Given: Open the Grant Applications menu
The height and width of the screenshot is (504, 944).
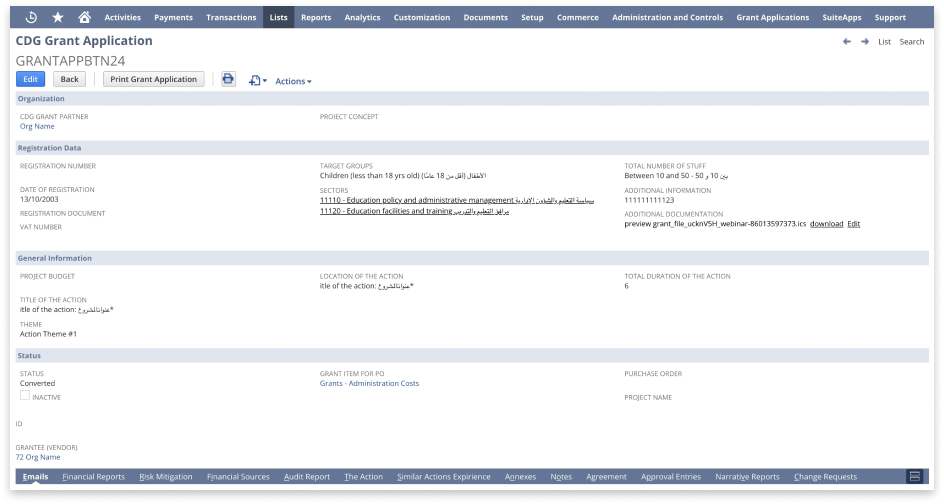Looking at the screenshot, I should tap(772, 17).
